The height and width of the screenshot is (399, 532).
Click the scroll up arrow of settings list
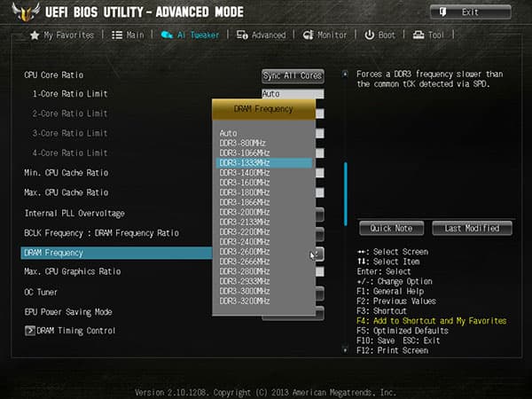[345, 74]
